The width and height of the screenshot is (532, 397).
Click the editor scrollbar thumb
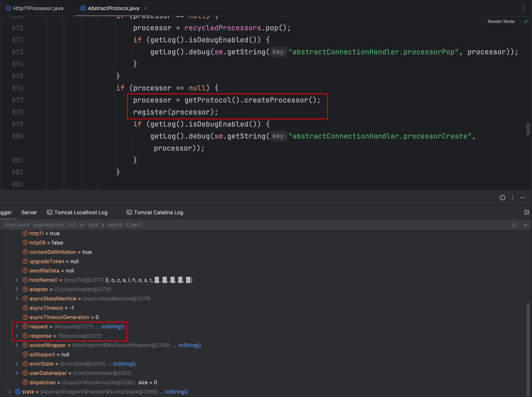528,129
